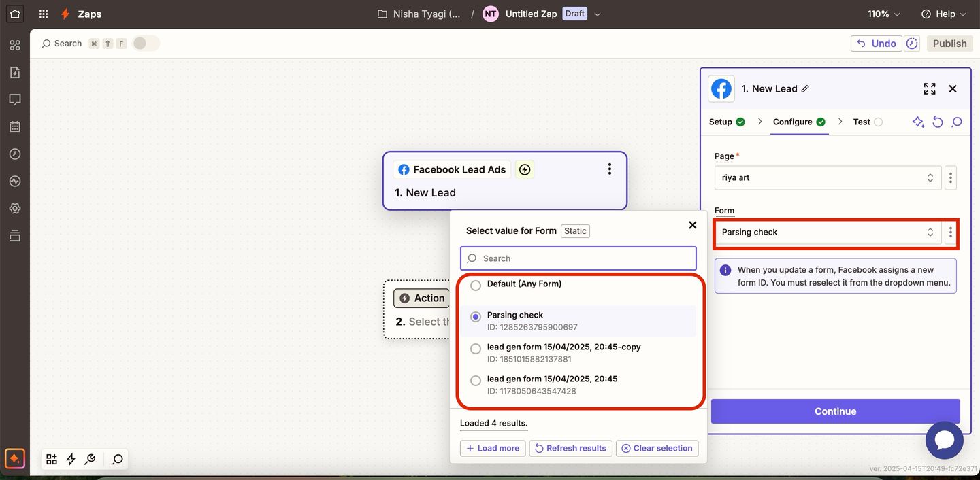
Task: Open the apps grid launcher
Action: pos(44,14)
